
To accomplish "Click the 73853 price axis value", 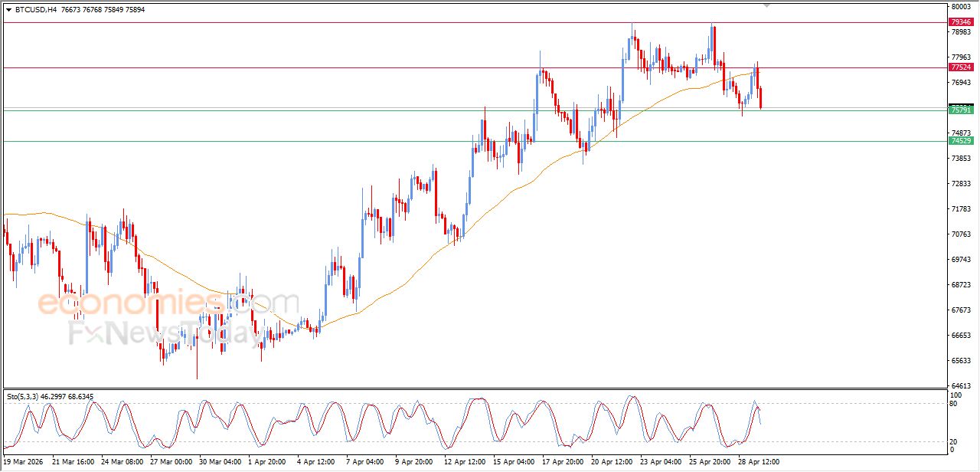I will [x=961, y=159].
